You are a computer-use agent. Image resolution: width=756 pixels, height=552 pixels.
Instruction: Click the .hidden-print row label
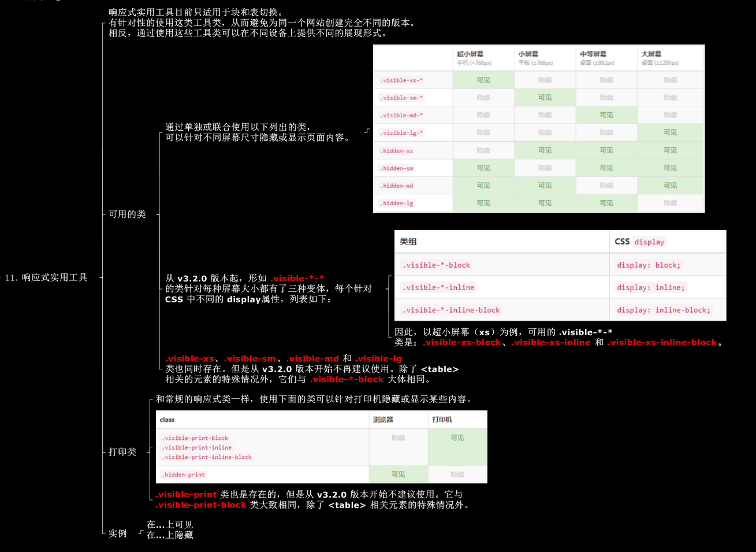[x=183, y=475]
